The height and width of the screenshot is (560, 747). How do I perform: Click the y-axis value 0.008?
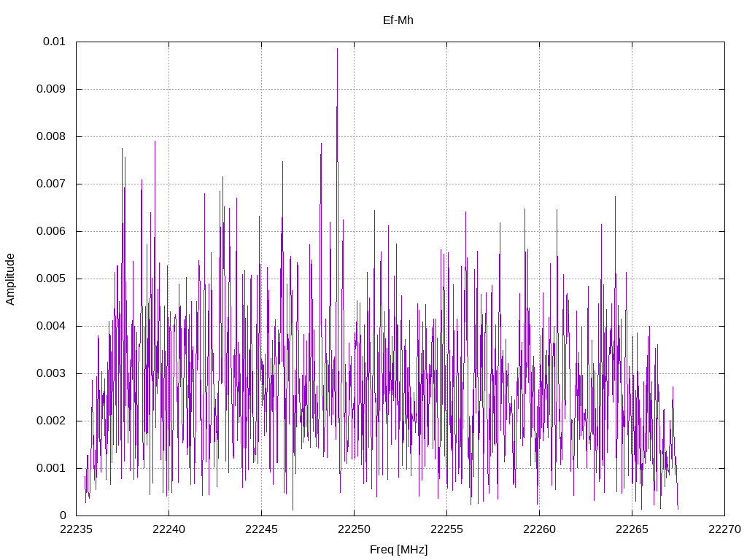click(51, 136)
